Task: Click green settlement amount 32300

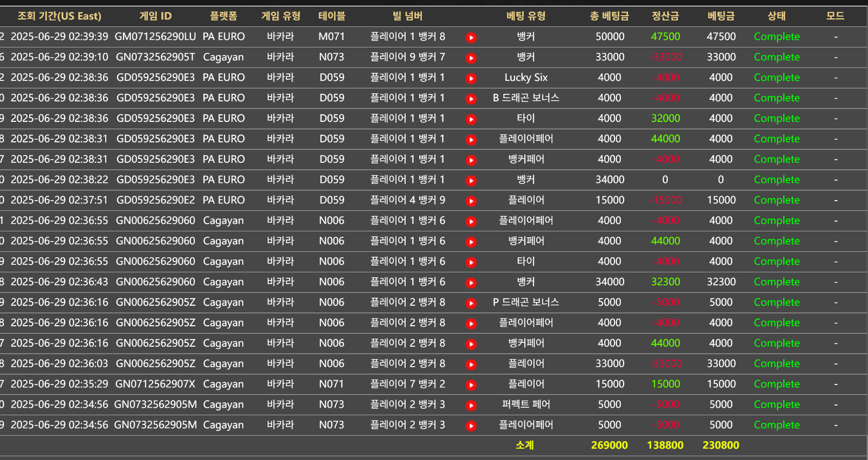Action: coord(665,282)
